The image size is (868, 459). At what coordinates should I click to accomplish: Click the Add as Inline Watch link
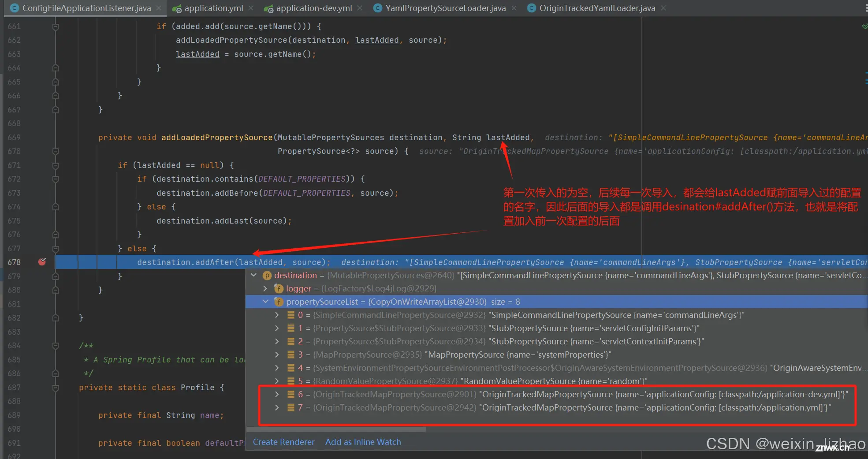363,442
